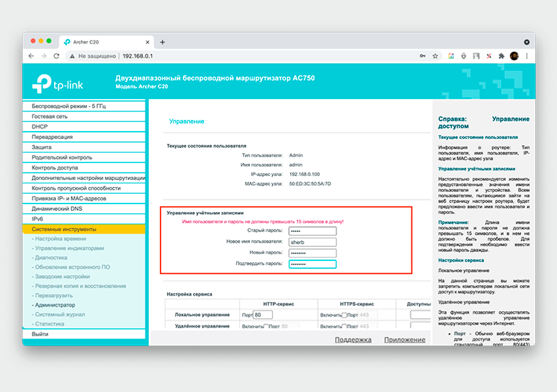The height and width of the screenshot is (392, 557).
Task: Close the Archer C20 tab
Action: coord(147,42)
